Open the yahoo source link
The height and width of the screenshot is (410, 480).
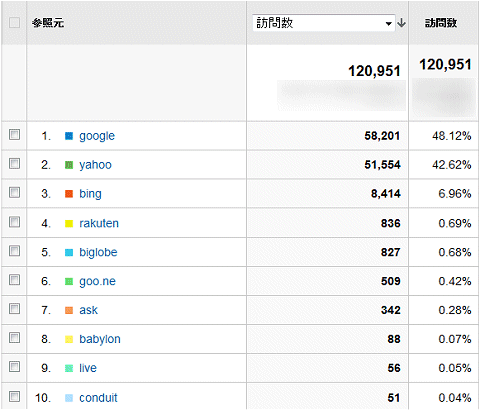click(x=95, y=165)
